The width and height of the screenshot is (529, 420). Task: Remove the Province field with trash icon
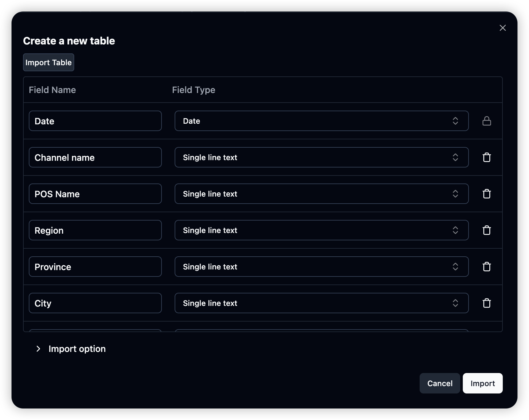(486, 267)
